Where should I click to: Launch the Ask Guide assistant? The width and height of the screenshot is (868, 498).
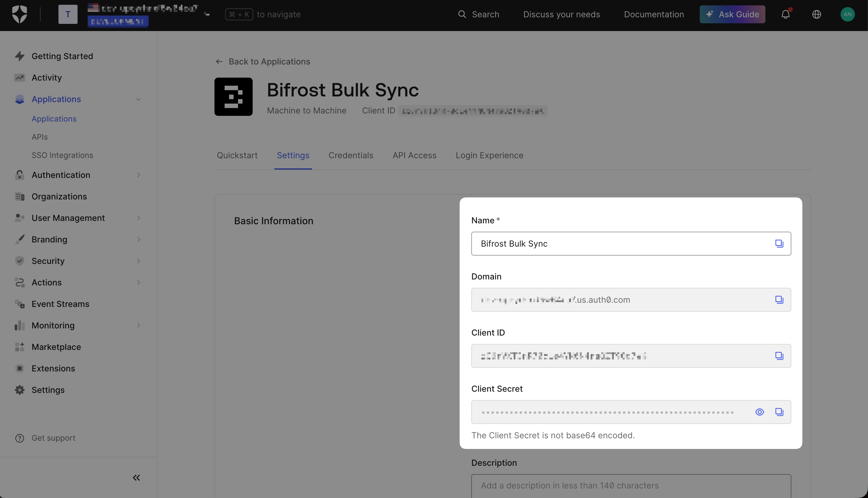click(732, 14)
